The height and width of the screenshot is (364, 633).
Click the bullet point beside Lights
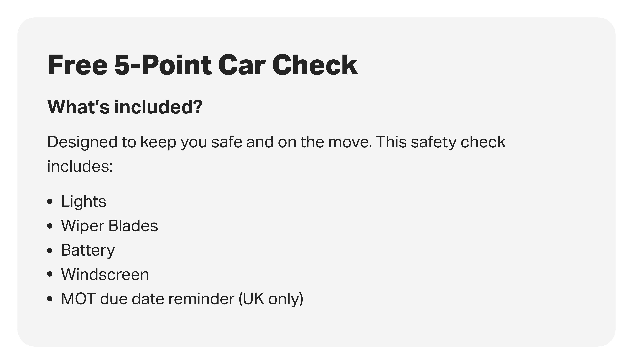tap(50, 201)
